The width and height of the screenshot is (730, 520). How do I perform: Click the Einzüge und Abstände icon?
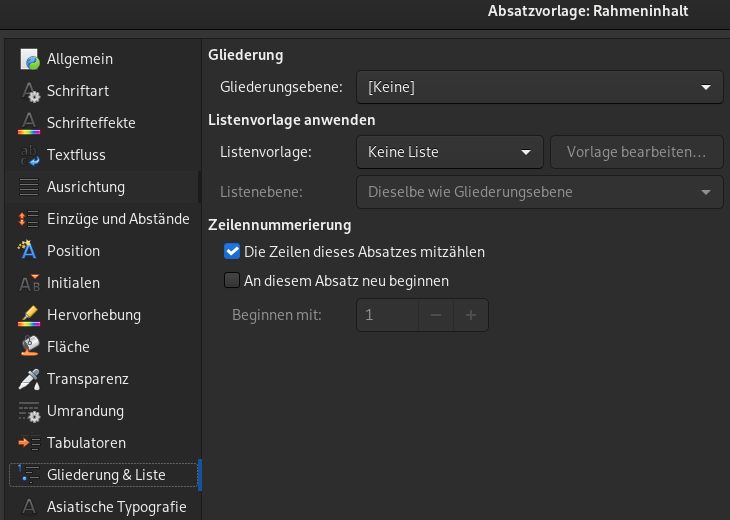30,219
